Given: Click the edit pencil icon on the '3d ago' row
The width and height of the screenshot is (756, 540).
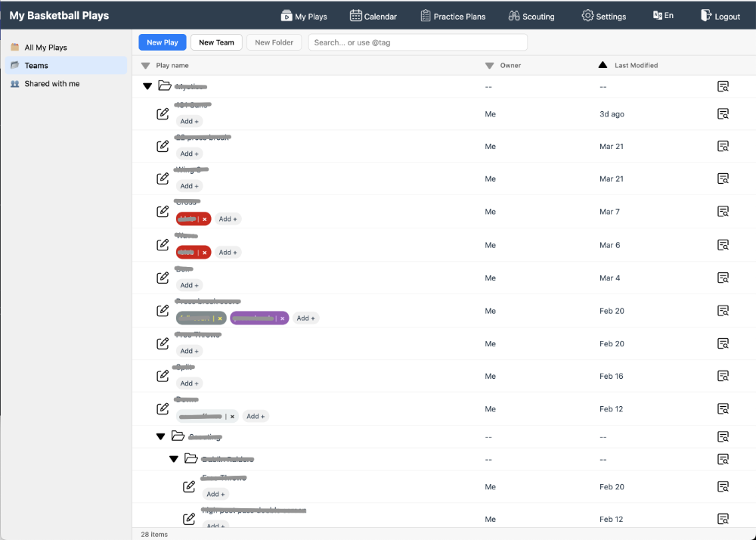Looking at the screenshot, I should click(x=163, y=114).
